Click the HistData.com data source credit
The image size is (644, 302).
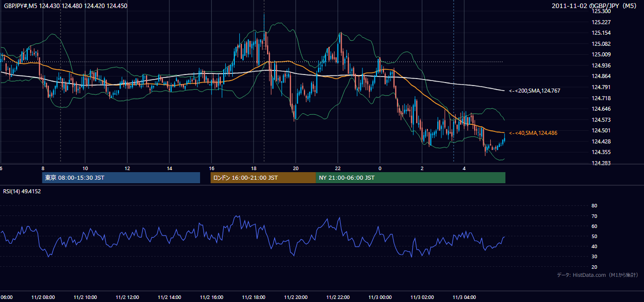coord(598,275)
